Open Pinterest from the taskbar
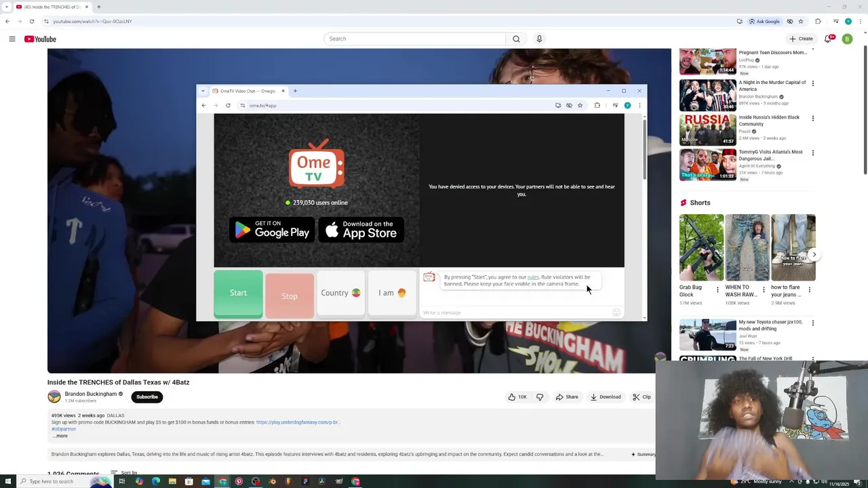 239,481
